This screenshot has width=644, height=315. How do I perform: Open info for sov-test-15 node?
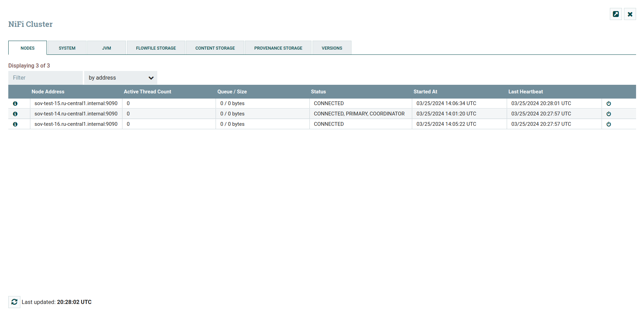tap(15, 103)
